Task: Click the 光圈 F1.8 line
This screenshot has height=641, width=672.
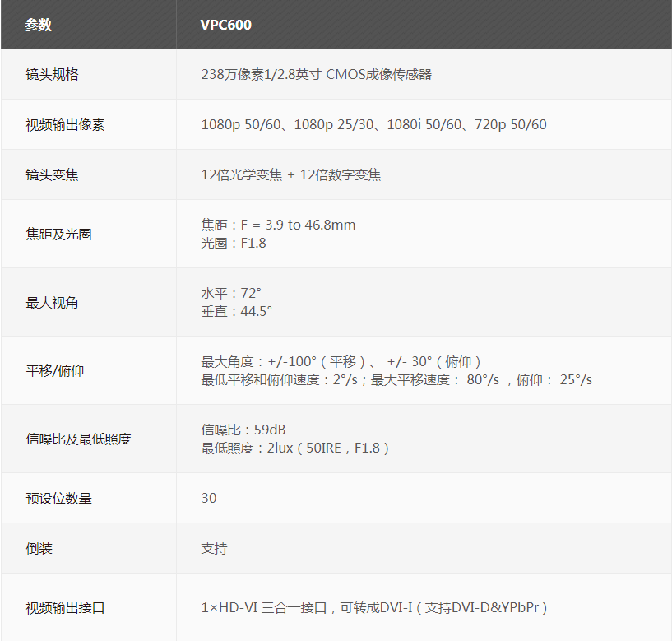Action: (x=234, y=244)
